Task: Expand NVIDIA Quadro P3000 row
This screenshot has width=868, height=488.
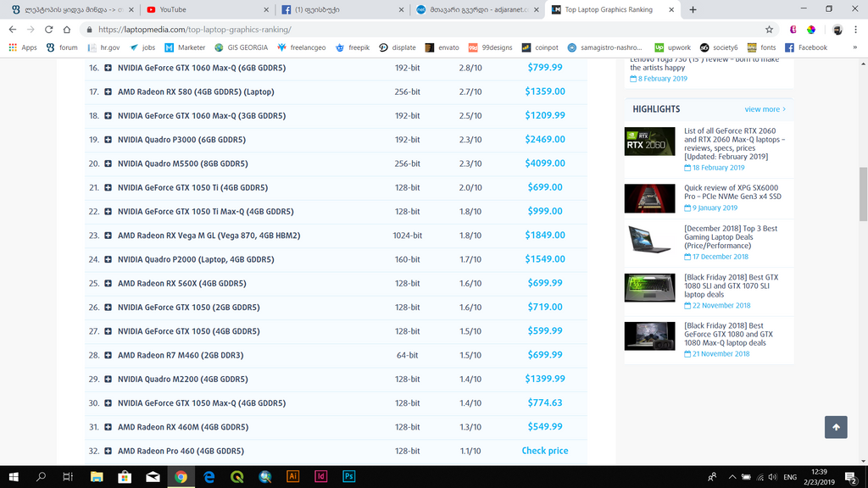Action: [x=108, y=140]
